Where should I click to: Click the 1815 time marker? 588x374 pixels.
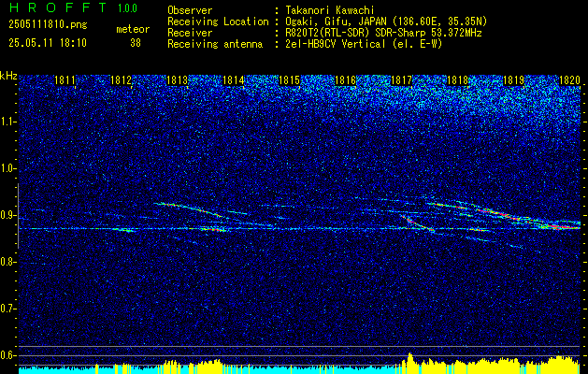(x=289, y=80)
